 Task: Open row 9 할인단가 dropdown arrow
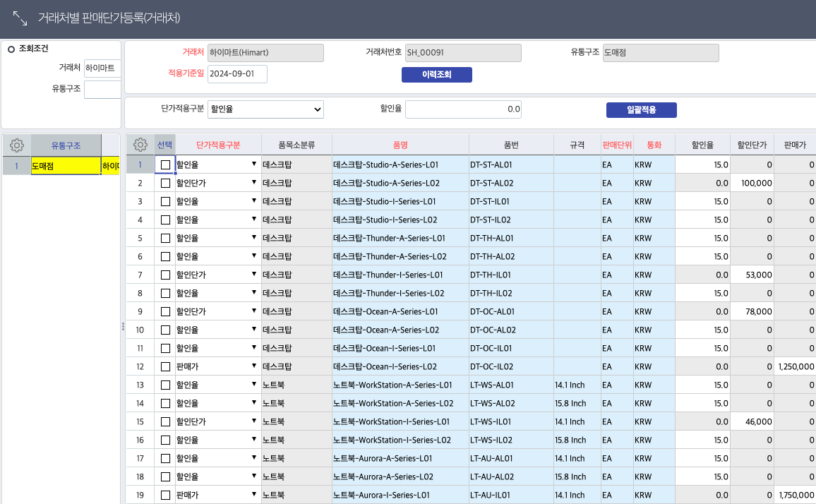point(254,311)
